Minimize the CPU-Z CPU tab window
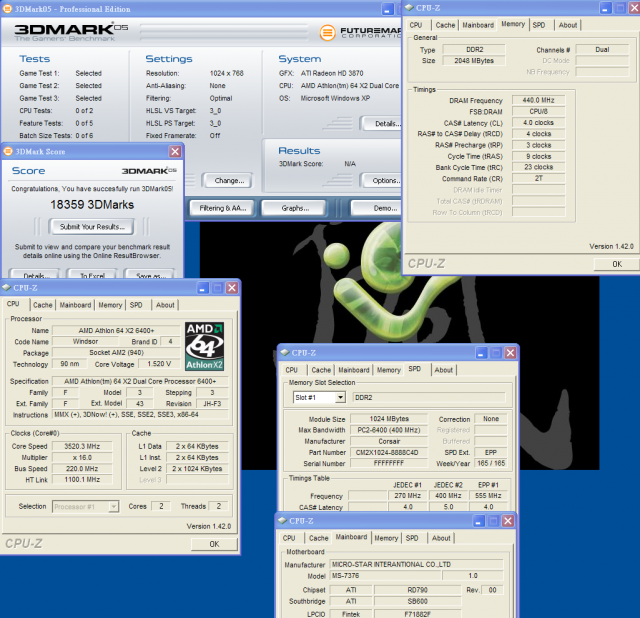Screen dimensions: 640x618 [x=202, y=288]
